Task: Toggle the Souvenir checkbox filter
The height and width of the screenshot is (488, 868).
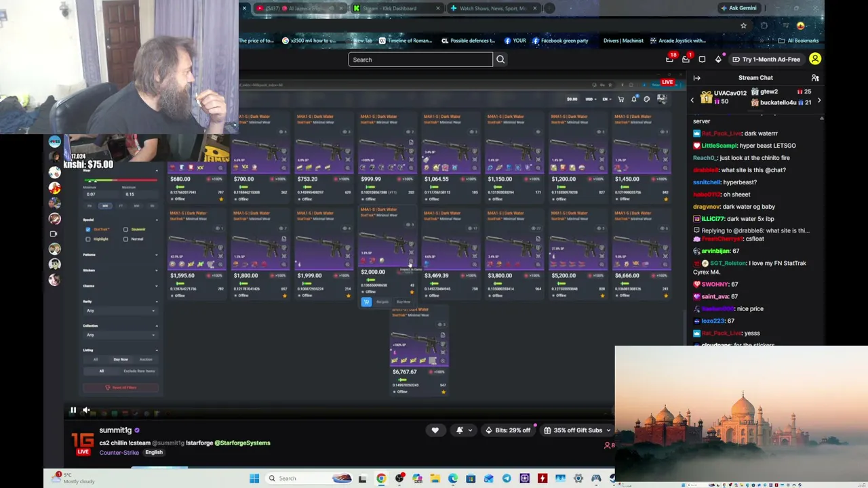Action: click(x=125, y=230)
